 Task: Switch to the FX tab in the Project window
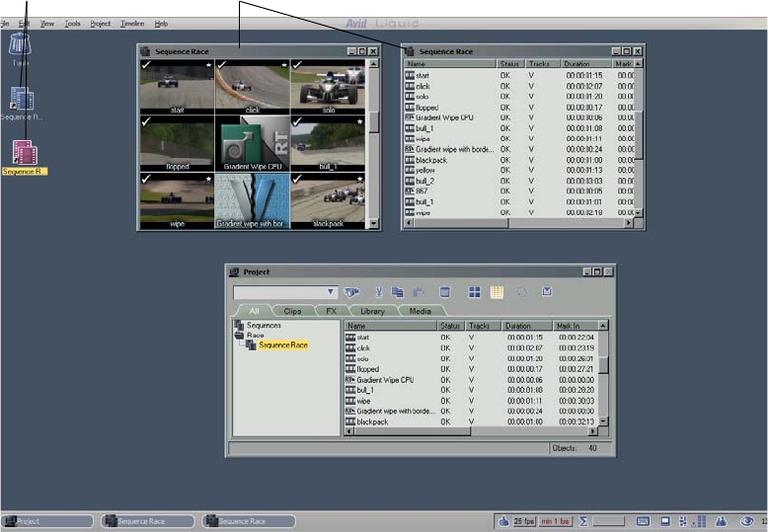tap(332, 311)
